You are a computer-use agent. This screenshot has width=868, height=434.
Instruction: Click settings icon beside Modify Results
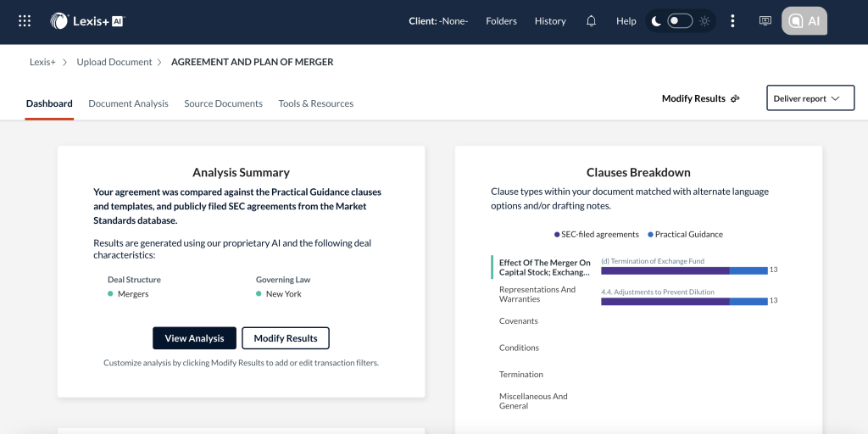(735, 99)
